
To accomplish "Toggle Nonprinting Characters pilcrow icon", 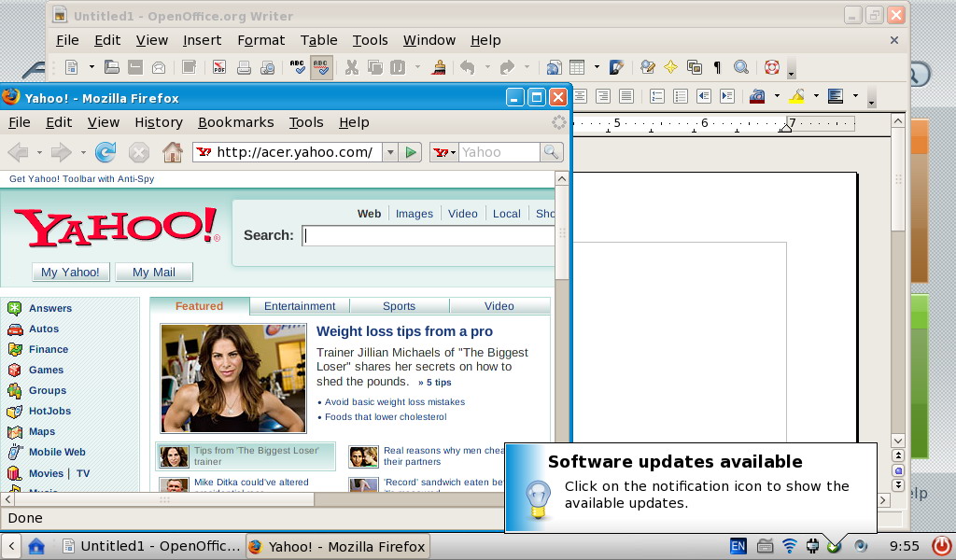I will coord(718,67).
